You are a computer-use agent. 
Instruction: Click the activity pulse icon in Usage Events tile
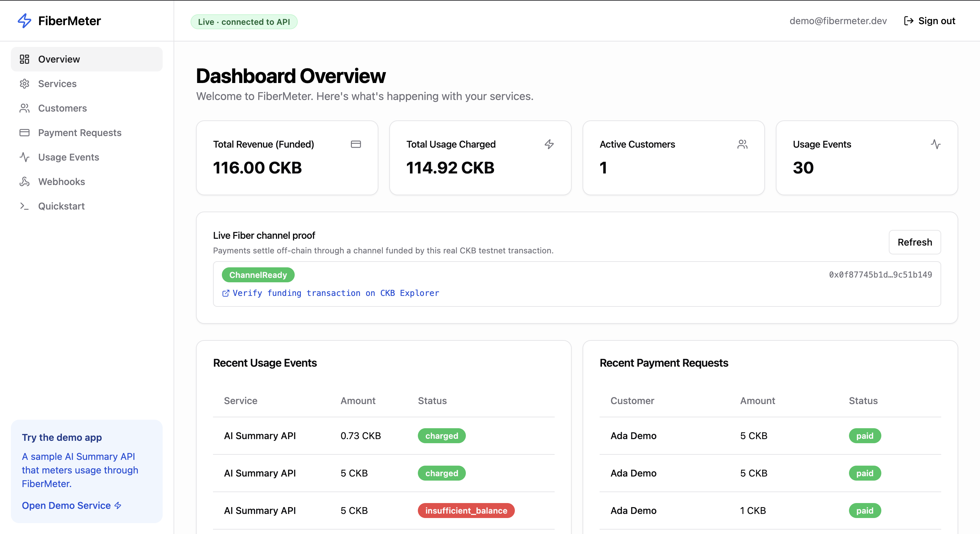[935, 144]
